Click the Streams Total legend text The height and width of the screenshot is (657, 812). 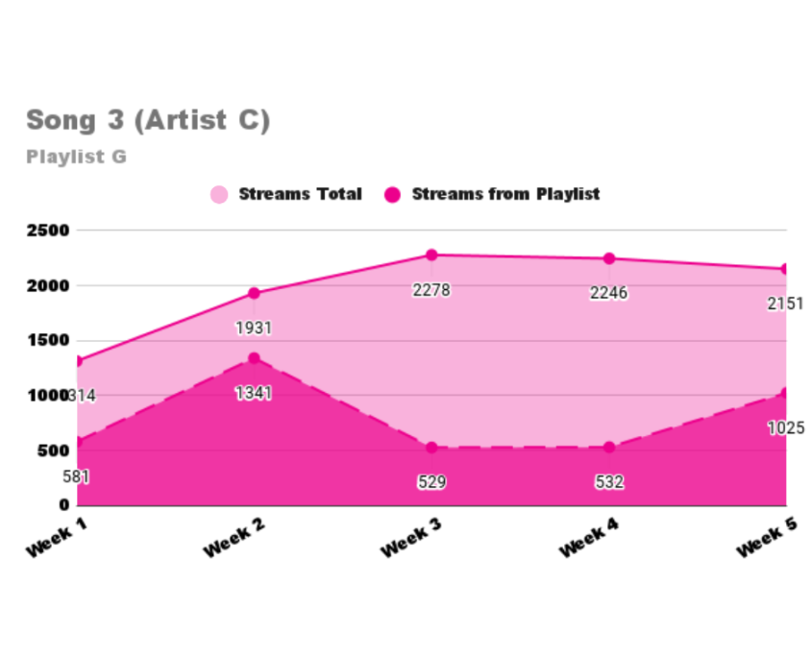coord(301,194)
